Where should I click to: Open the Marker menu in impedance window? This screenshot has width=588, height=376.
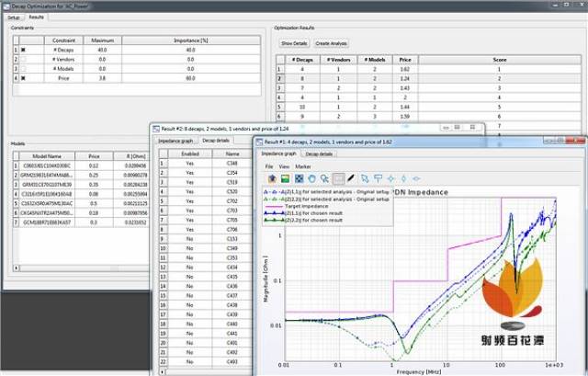(303, 166)
